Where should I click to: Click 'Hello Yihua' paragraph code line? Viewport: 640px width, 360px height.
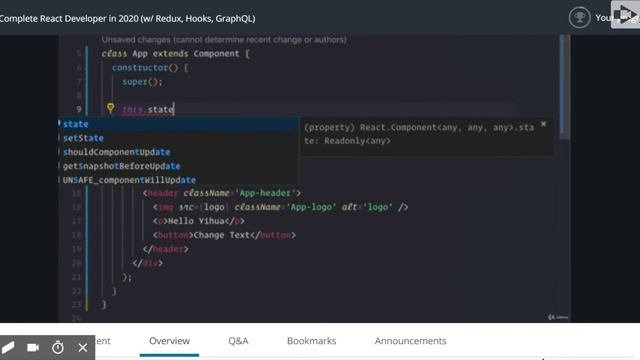click(x=199, y=221)
